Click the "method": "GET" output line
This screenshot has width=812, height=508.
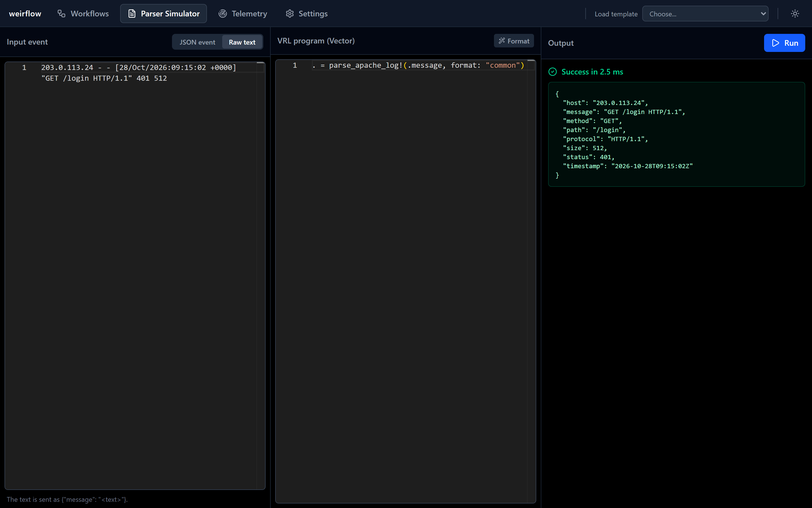(592, 121)
